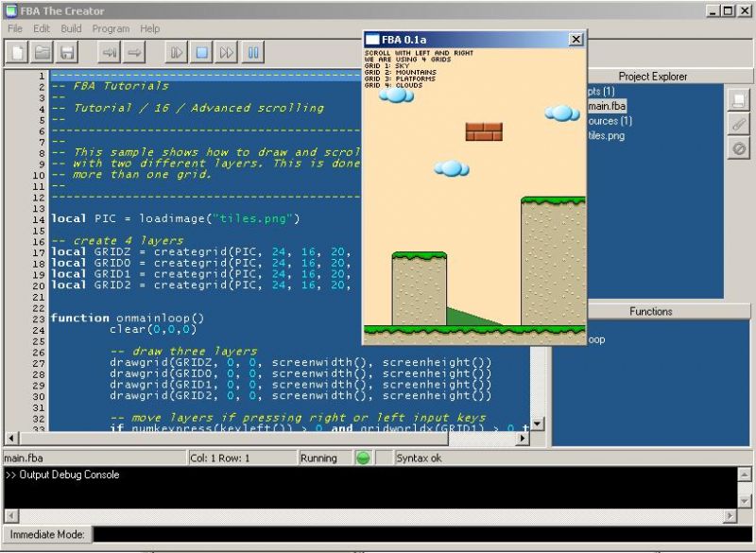This screenshot has width=756, height=553.
Task: Click the FBA 0.1a window title icon
Action: (372, 40)
